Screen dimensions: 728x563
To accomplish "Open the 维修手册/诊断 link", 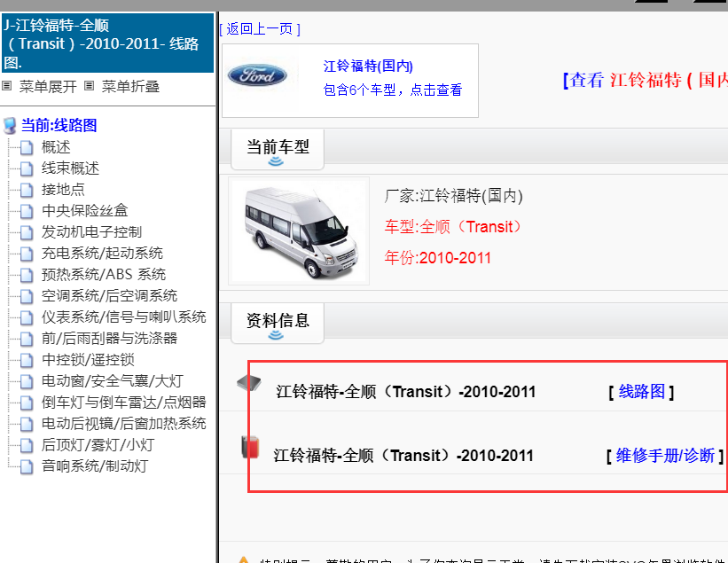I will tap(665, 456).
